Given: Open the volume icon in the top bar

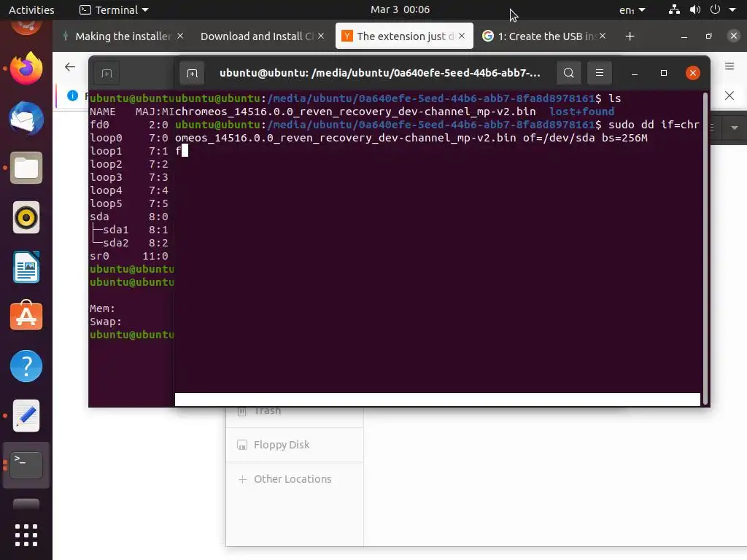Looking at the screenshot, I should (695, 9).
